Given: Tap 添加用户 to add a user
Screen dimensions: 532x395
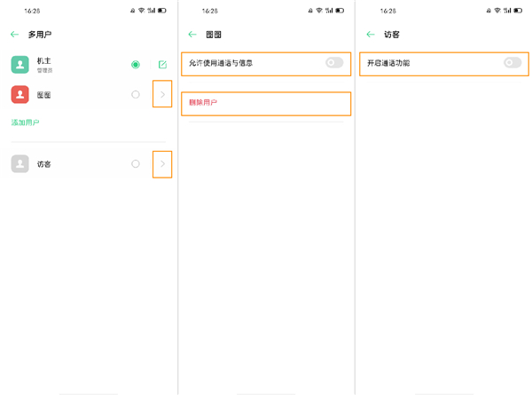Looking at the screenshot, I should click(x=25, y=122).
